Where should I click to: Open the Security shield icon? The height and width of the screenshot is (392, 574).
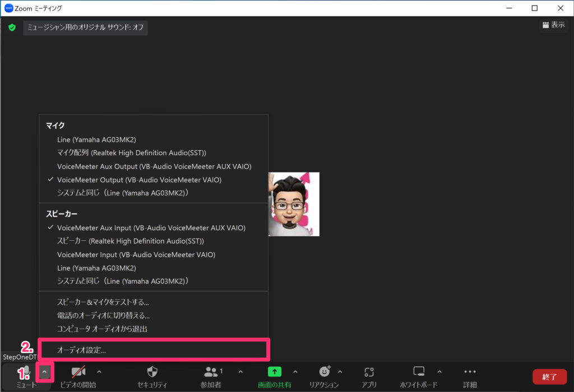pos(152,372)
